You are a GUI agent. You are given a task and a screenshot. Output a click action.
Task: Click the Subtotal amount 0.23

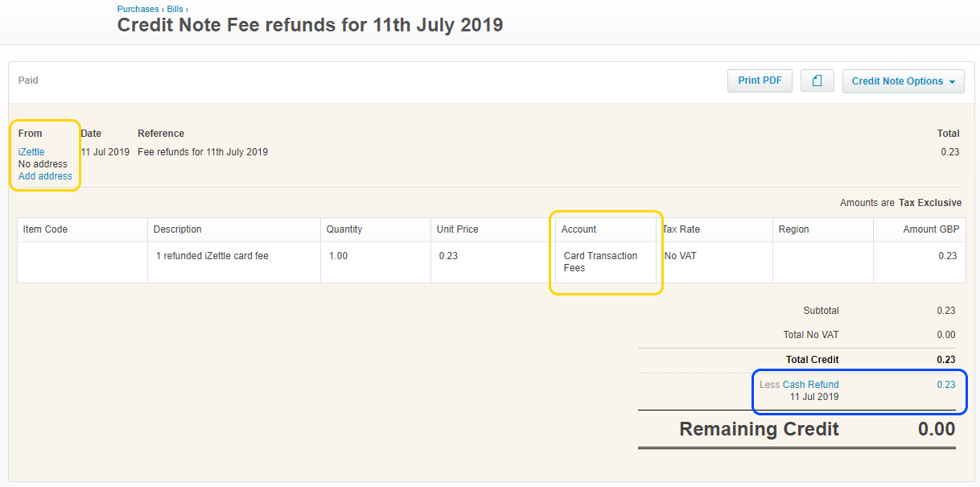945,311
